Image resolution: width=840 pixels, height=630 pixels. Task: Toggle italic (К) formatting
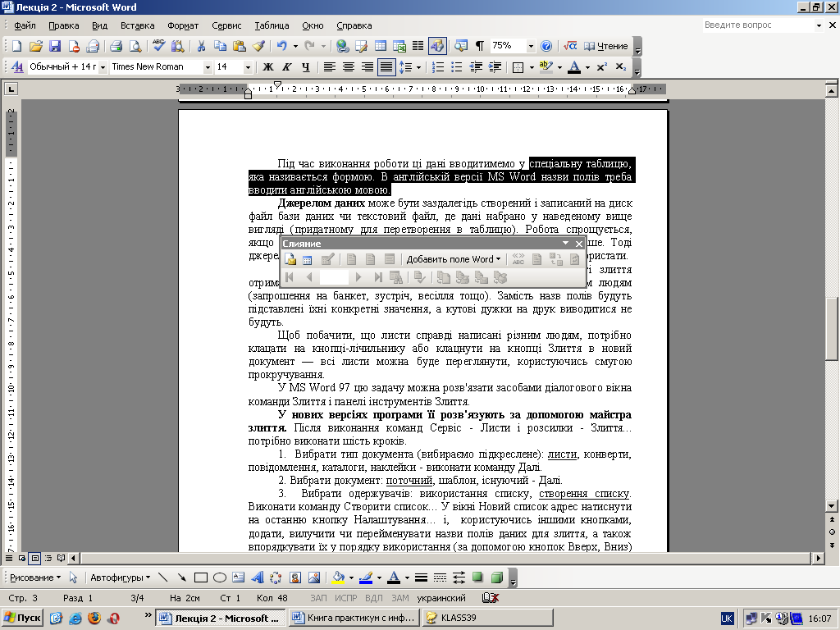tap(286, 67)
